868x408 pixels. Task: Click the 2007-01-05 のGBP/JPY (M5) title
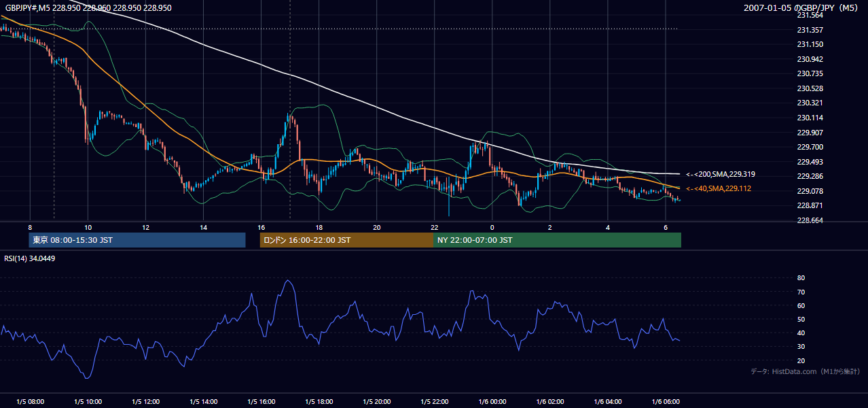coord(802,8)
